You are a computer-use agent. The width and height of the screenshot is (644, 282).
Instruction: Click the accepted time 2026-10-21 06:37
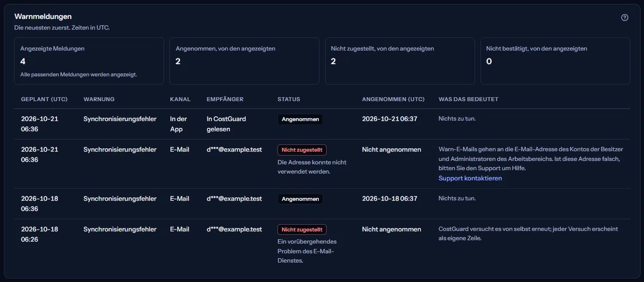click(389, 119)
